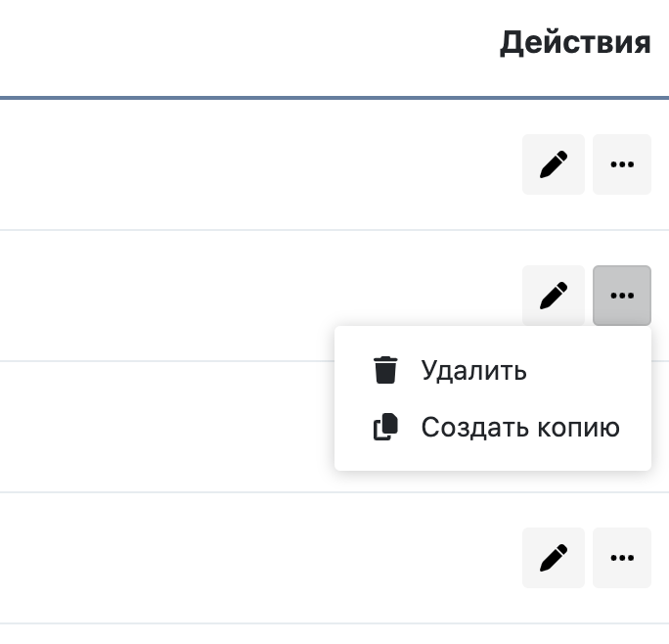Click the pencil edit icon in the fourth row

554,558
